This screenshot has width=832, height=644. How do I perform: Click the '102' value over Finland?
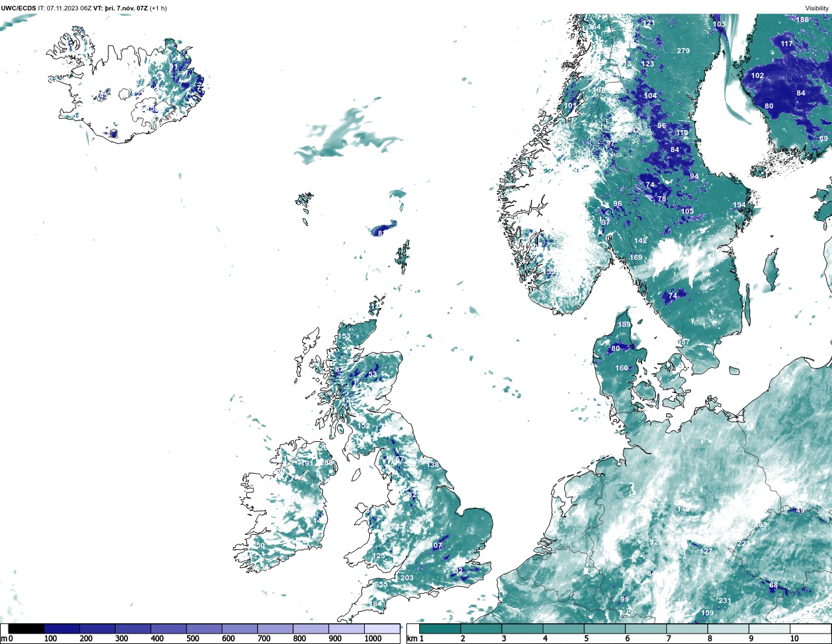tap(757, 75)
